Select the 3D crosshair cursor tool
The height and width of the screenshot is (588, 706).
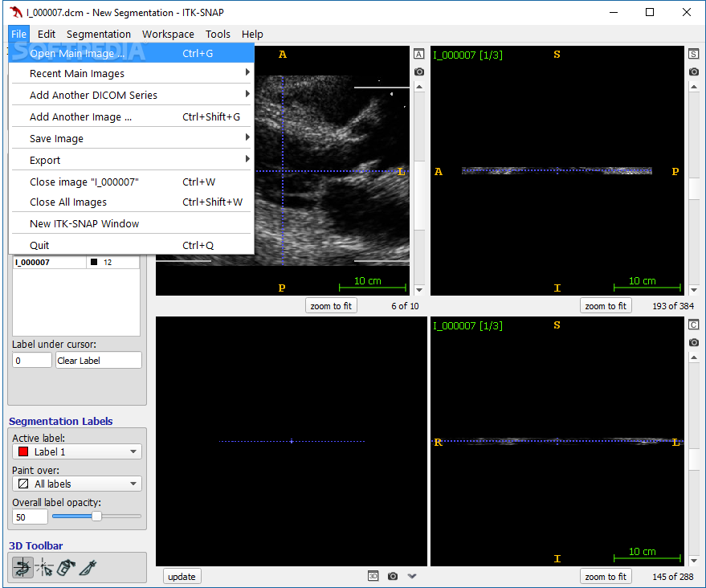pos(44,568)
